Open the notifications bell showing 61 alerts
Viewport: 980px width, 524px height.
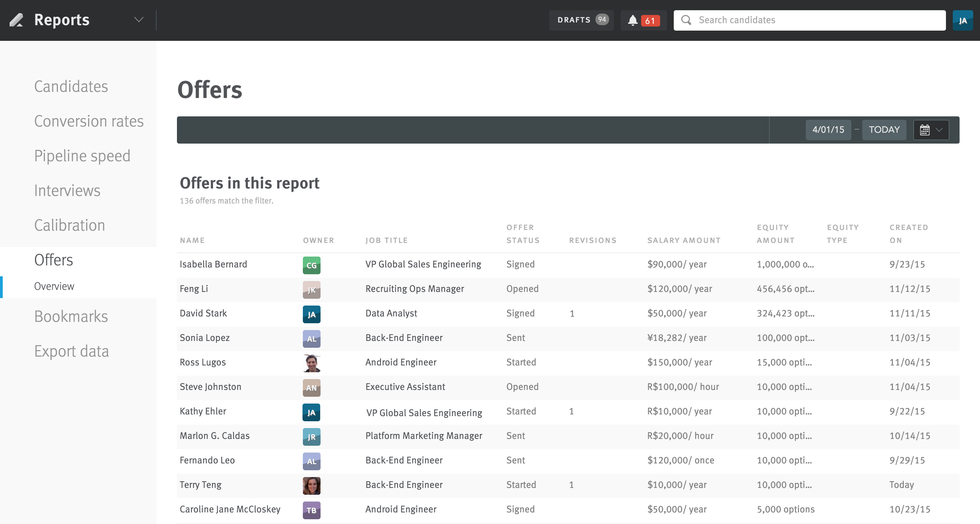point(633,20)
